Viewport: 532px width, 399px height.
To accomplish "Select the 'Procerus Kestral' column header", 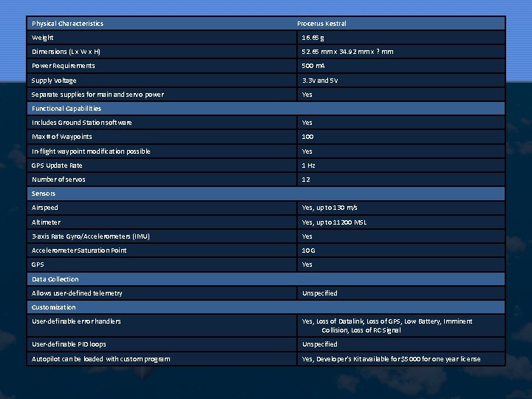I will 321,24.
